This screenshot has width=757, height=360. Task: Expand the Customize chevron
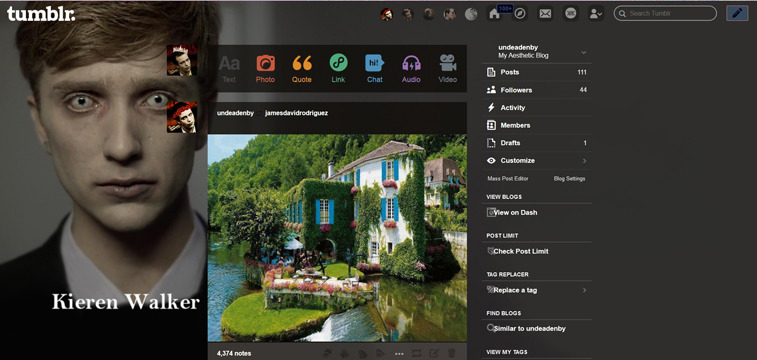[x=584, y=161]
